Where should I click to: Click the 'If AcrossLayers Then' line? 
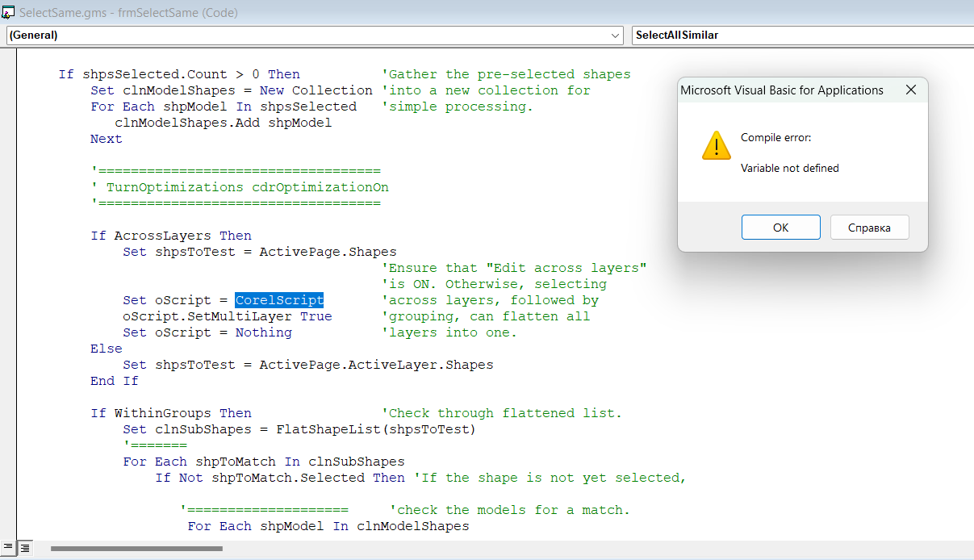tap(171, 236)
